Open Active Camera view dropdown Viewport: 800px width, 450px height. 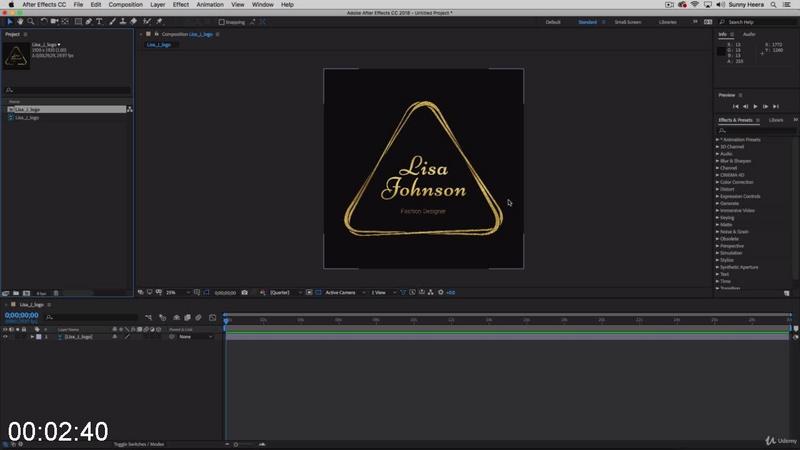click(x=345, y=292)
